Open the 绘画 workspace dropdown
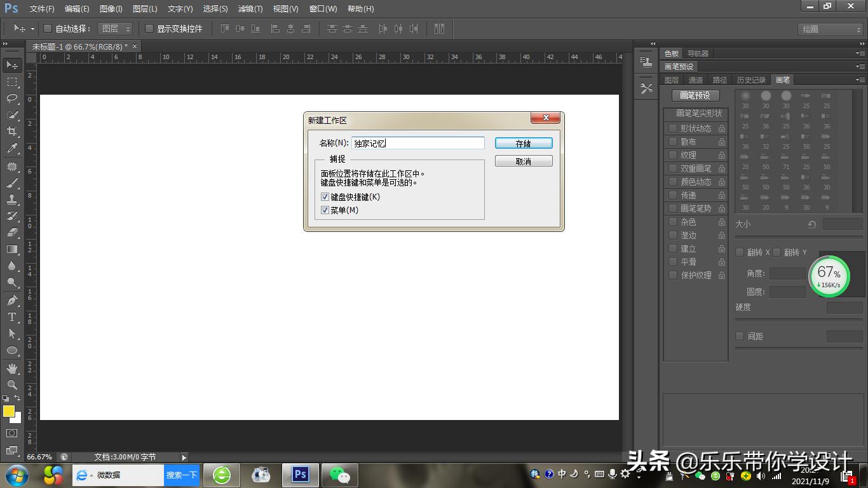The image size is (868, 488). tap(830, 29)
